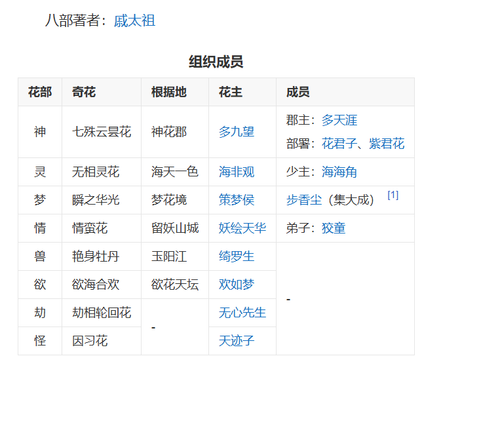Image resolution: width=500 pixels, height=423 pixels.
Task: Click the 多天涯 link
Action: [x=339, y=120]
